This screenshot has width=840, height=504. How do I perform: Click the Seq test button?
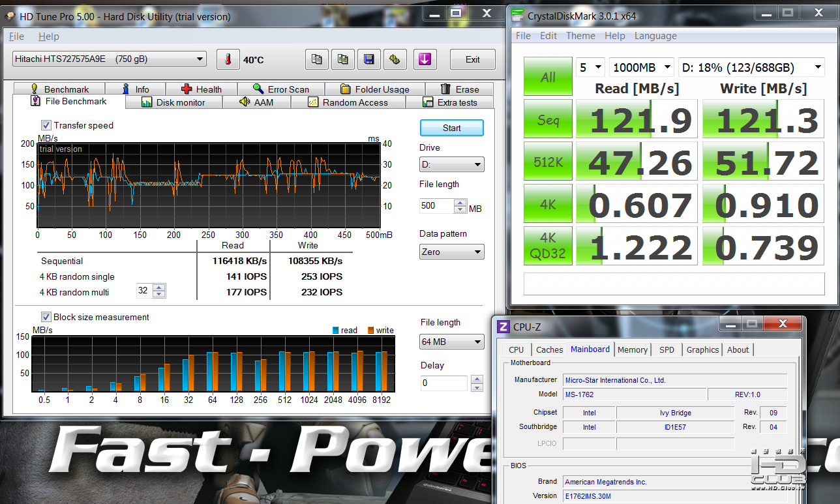coord(548,119)
